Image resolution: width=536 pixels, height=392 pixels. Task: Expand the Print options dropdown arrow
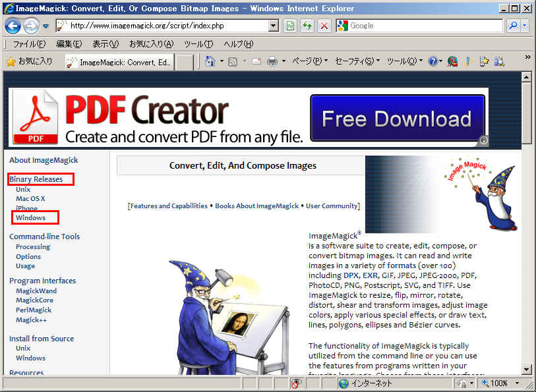point(283,61)
